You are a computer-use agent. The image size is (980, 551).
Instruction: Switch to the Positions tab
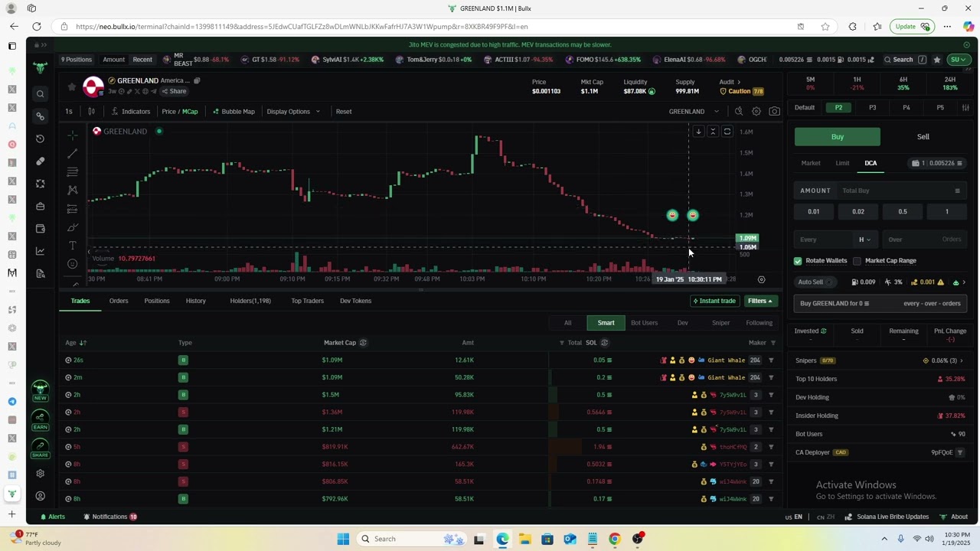click(x=157, y=301)
